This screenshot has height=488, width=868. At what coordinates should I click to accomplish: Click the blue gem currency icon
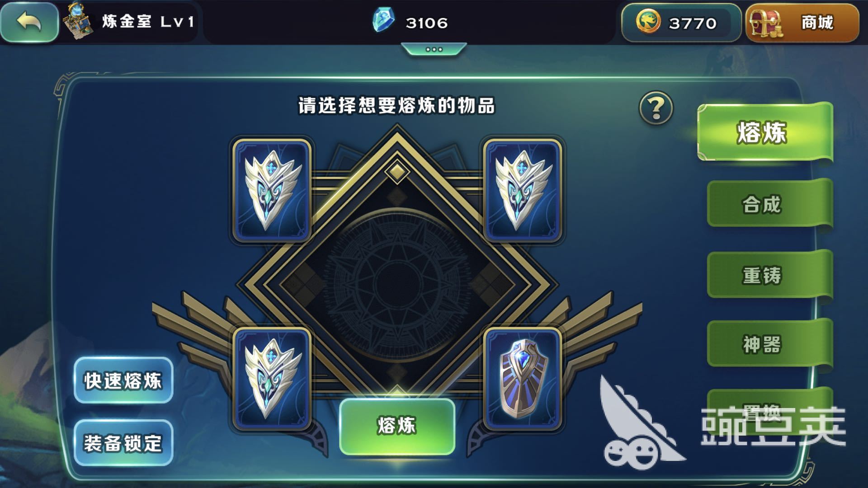pyautogui.click(x=383, y=21)
